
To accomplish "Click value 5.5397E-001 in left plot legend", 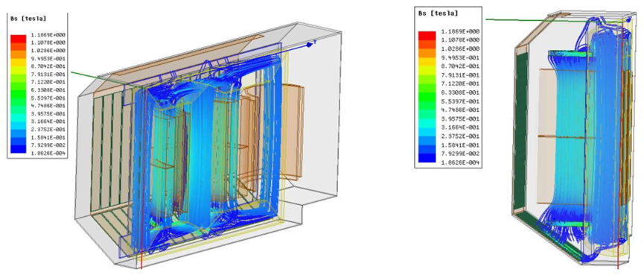I will pos(49,98).
